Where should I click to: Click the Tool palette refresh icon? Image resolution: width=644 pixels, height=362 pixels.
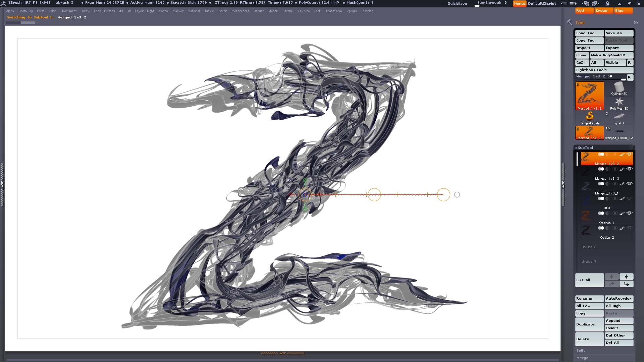tap(636, 22)
